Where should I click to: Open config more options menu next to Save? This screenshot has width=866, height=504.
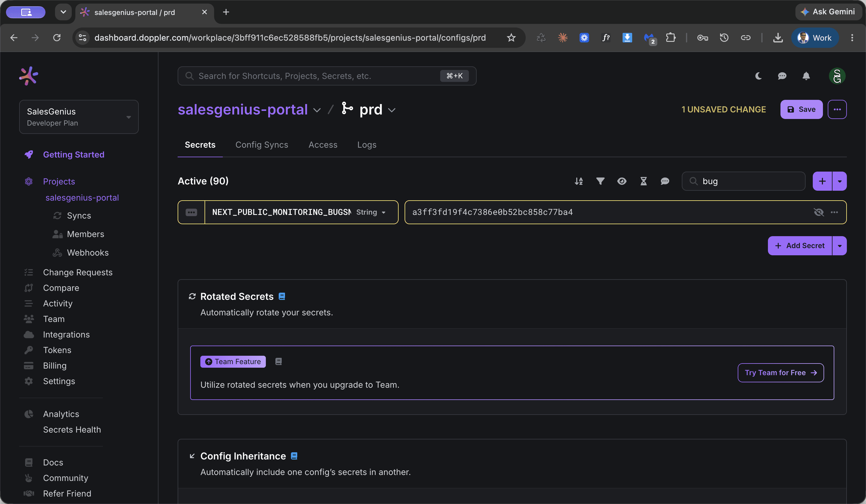837,109
